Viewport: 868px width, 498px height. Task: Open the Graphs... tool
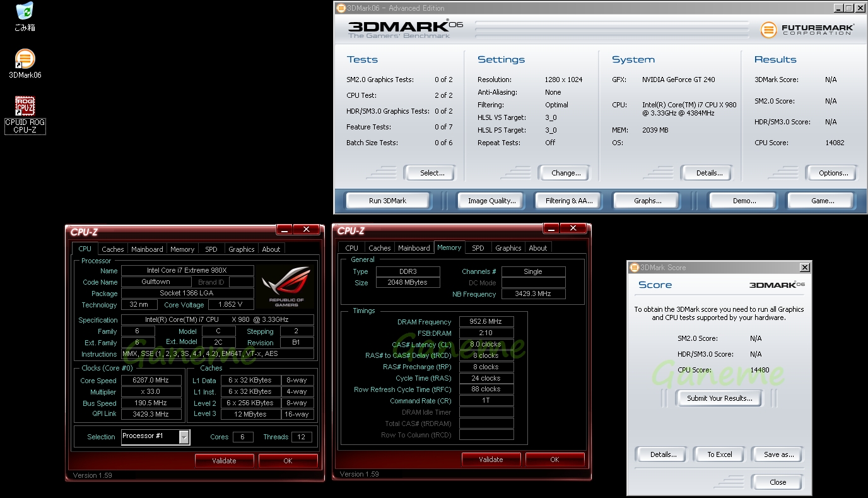tap(648, 201)
